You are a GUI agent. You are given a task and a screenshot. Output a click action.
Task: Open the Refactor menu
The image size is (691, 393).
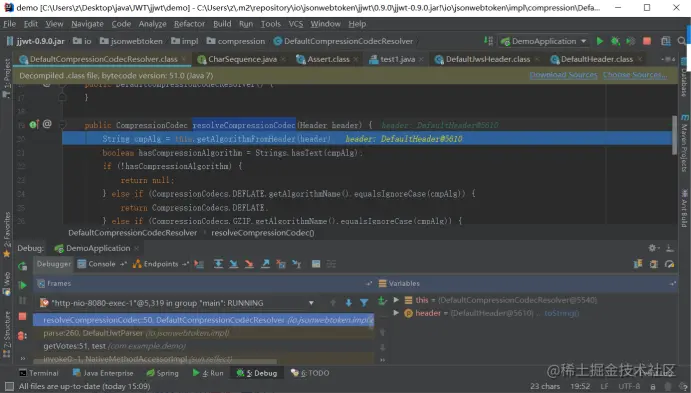point(189,24)
